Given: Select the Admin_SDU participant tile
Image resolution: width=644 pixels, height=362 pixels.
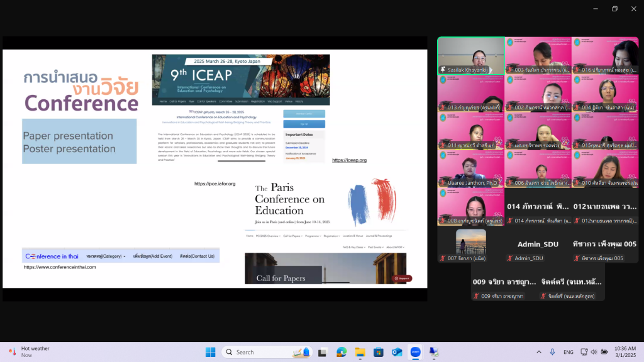Looking at the screenshot, I should (538, 245).
